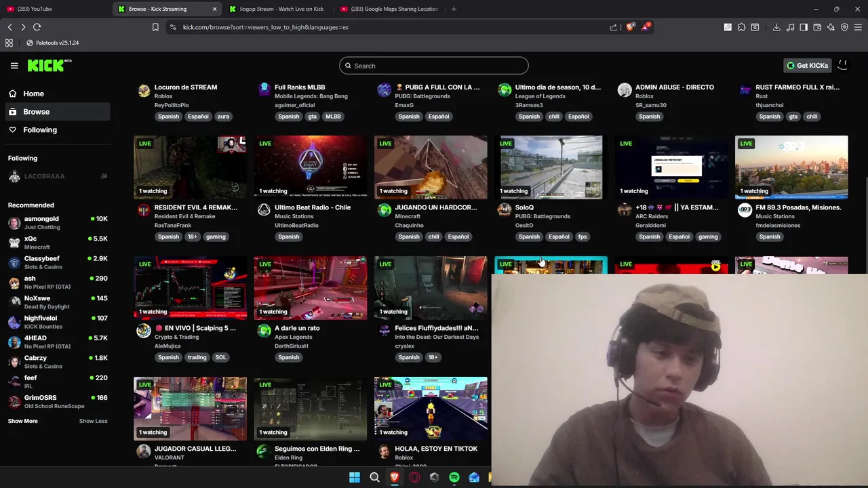Image resolution: width=868 pixels, height=488 pixels.
Task: Open xQc recommended channel
Action: [x=57, y=243]
